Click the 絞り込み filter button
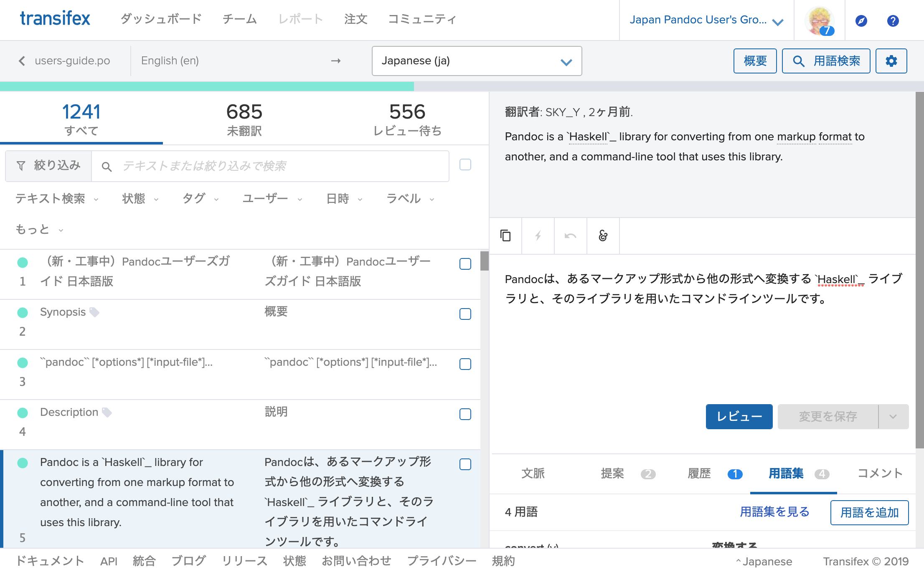The height and width of the screenshot is (572, 924). (x=48, y=166)
